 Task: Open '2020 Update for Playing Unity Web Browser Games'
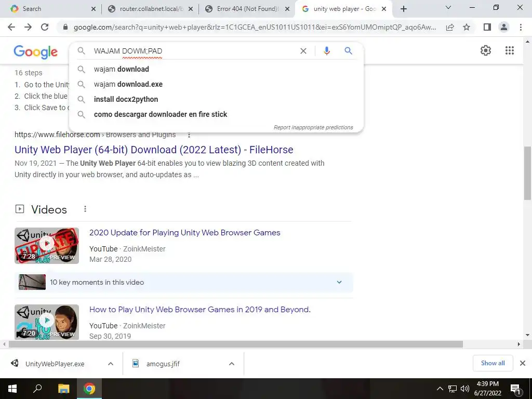click(x=184, y=233)
